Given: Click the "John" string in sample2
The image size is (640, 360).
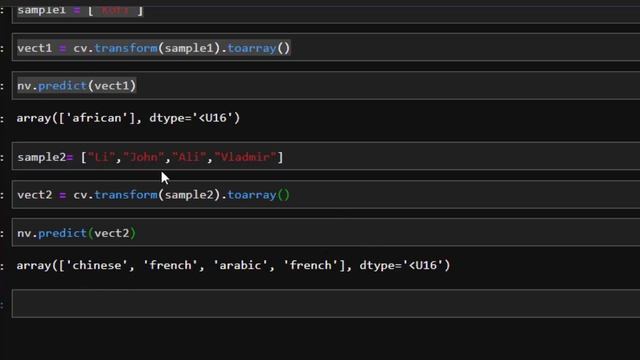Looking at the screenshot, I should click(143, 157).
